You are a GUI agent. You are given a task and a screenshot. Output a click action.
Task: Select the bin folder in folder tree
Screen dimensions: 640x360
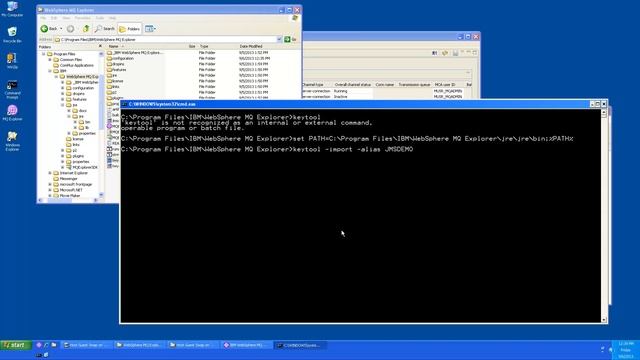pos(87,122)
